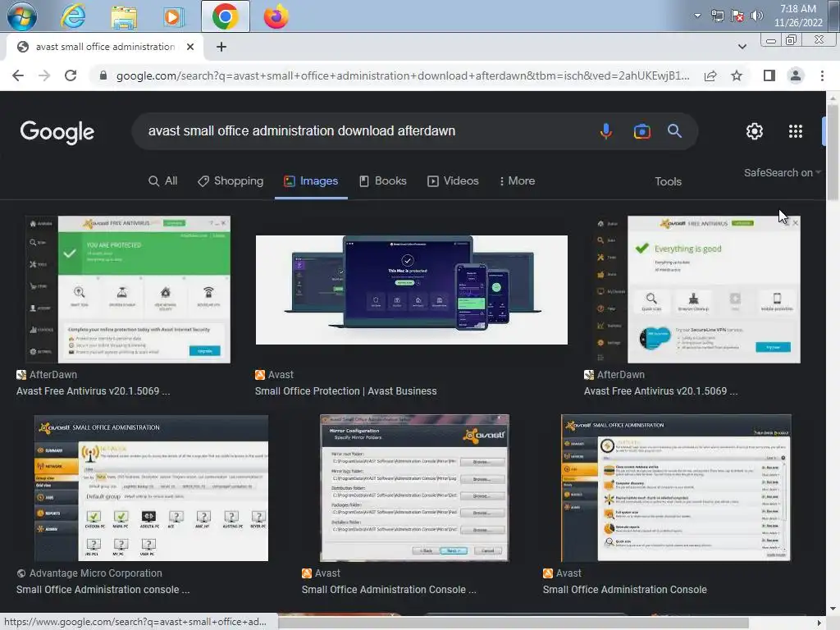Image resolution: width=840 pixels, height=630 pixels.
Task: Click the address bar URL
Action: (403, 75)
